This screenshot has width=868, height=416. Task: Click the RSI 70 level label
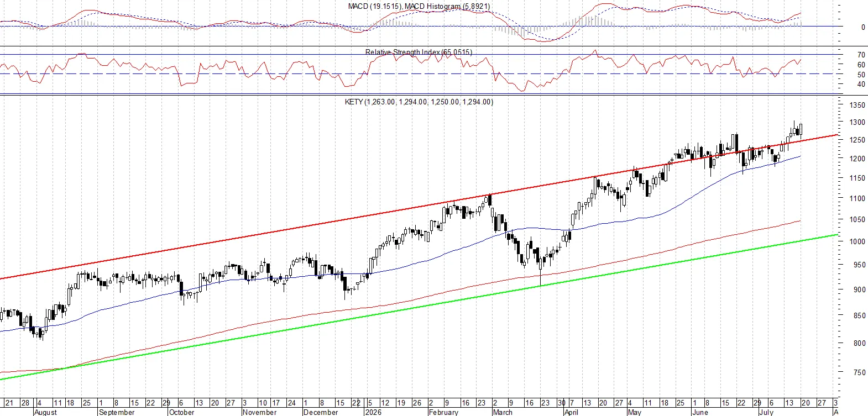[861, 55]
